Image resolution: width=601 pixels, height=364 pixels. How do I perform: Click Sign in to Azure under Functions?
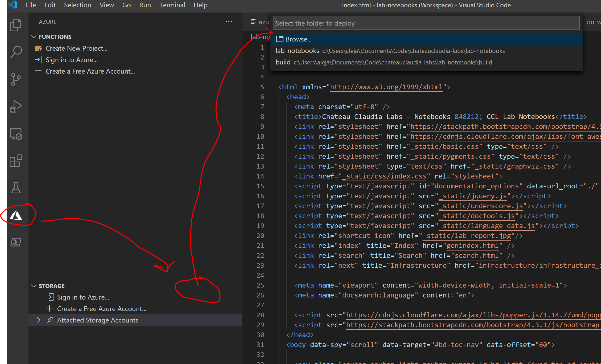72,60
